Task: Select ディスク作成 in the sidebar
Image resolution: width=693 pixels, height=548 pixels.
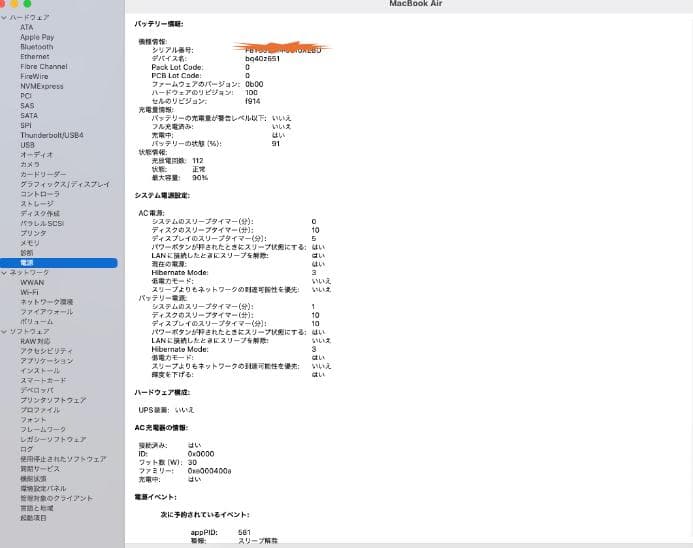Action: click(40, 213)
